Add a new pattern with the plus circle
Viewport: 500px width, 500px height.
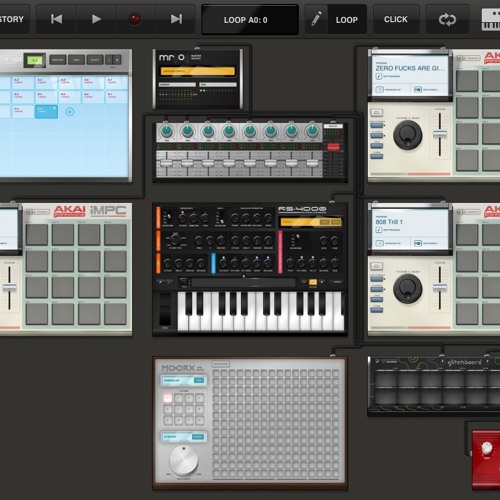[70, 112]
